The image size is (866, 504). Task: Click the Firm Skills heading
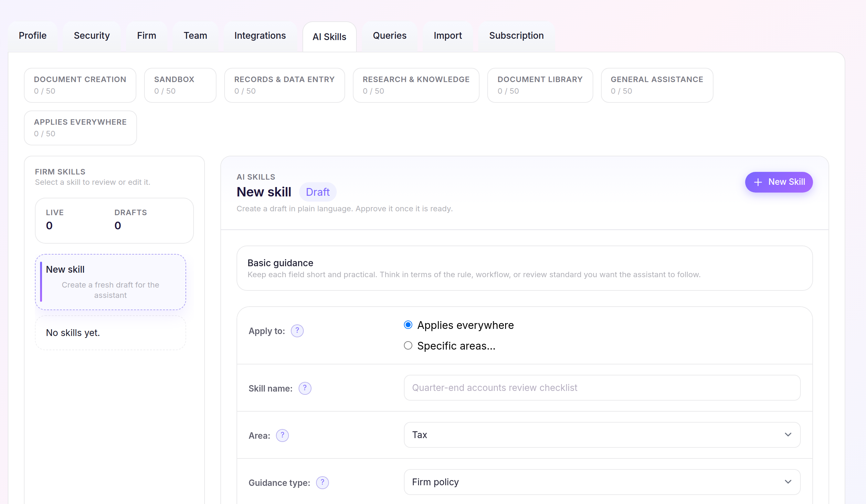tap(60, 172)
